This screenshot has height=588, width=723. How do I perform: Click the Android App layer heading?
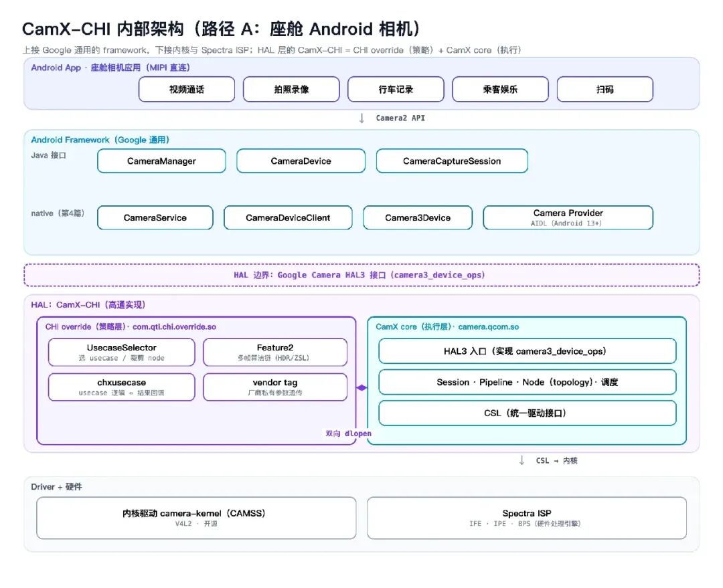110,68
